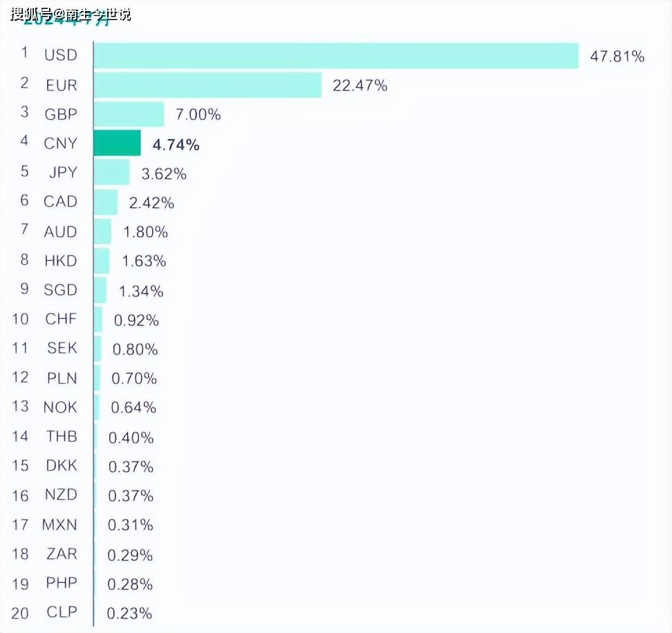Viewport: 672px width, 633px height.
Task: Select the EUR bar in the chart
Action: (207, 85)
